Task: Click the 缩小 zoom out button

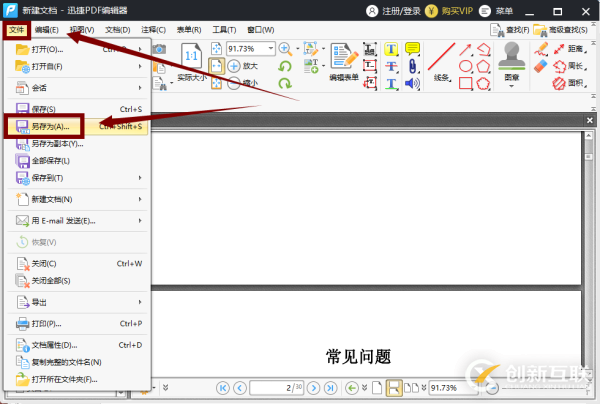Action: pyautogui.click(x=243, y=83)
